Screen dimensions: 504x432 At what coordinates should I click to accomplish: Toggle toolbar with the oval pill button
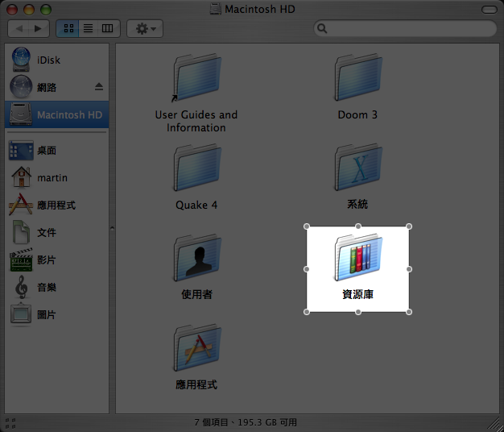tap(490, 10)
